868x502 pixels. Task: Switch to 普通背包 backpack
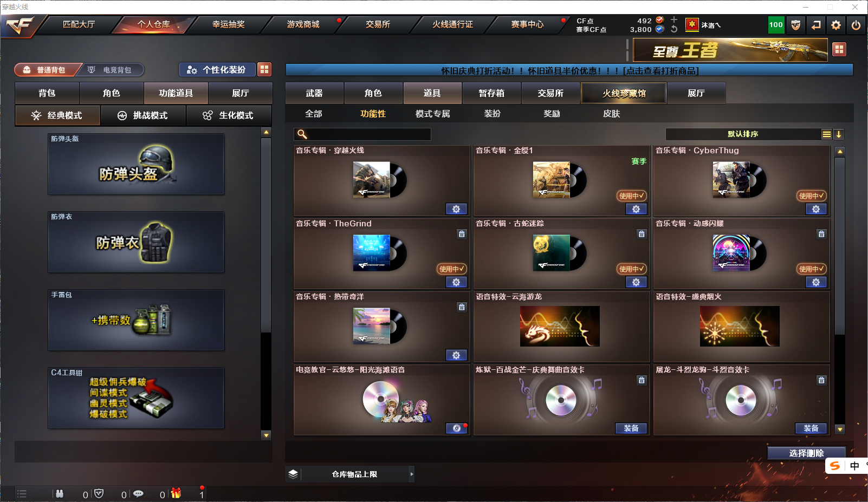point(48,70)
